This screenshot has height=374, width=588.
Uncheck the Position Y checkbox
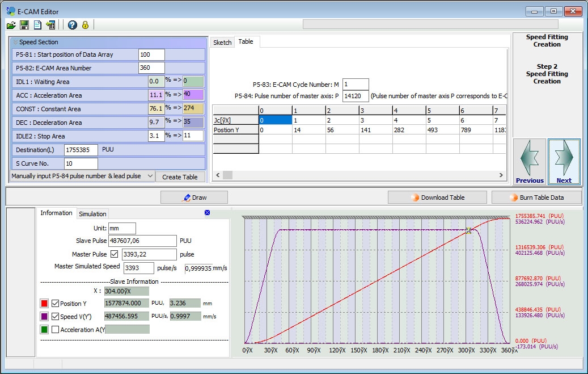tap(55, 303)
